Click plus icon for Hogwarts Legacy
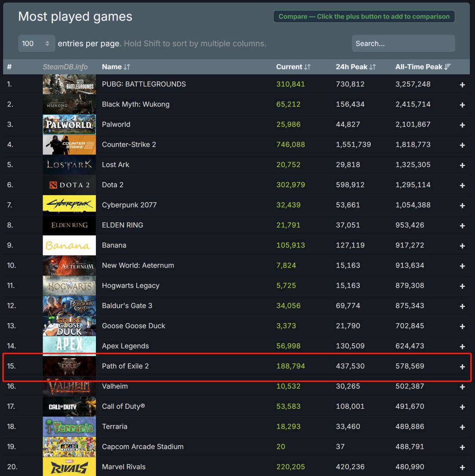The image size is (475, 476). 462,286
